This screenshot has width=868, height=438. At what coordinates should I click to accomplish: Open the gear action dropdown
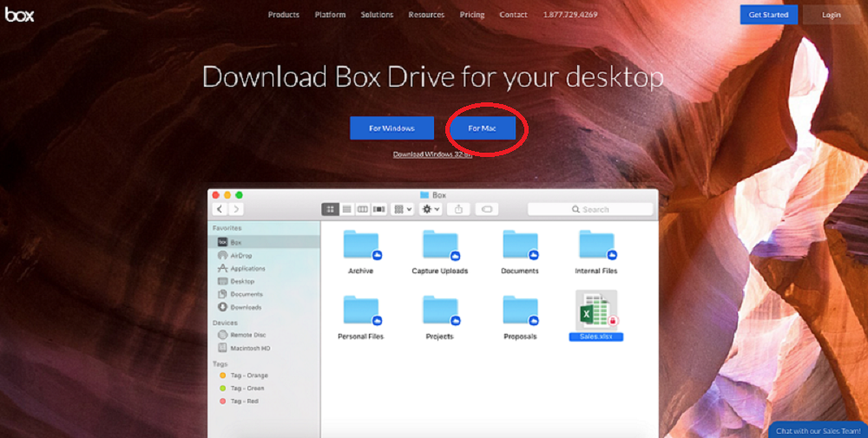click(431, 209)
